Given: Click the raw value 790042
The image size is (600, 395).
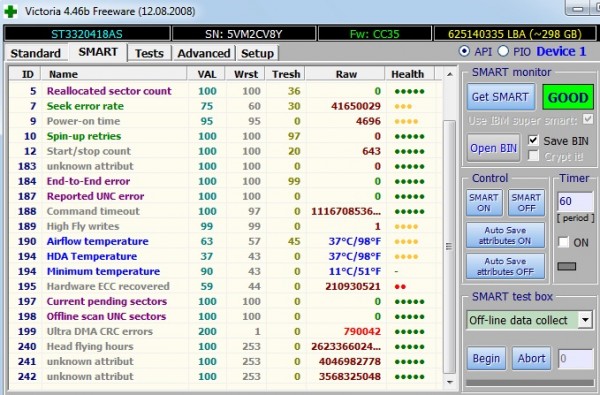Looking at the screenshot, I should click(x=362, y=331).
